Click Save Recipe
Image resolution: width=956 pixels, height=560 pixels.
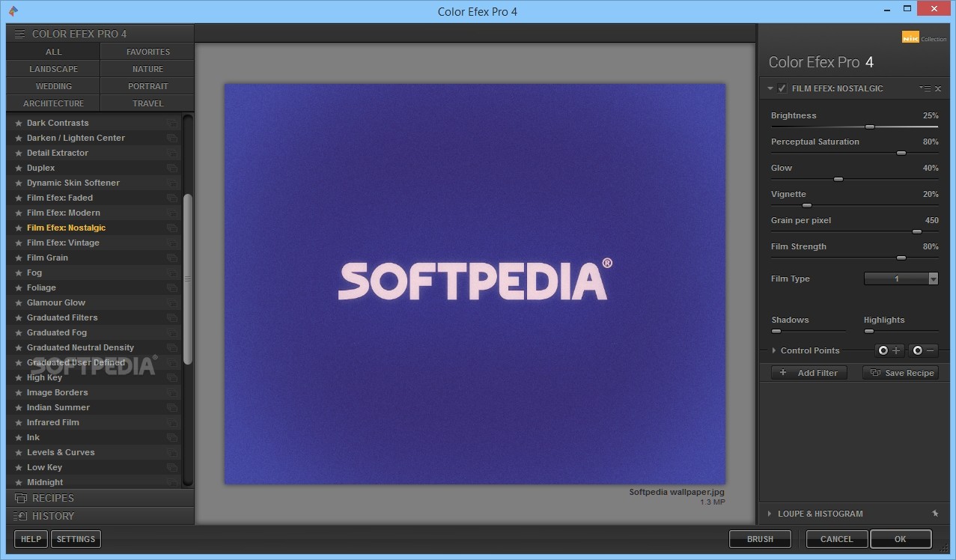901,373
